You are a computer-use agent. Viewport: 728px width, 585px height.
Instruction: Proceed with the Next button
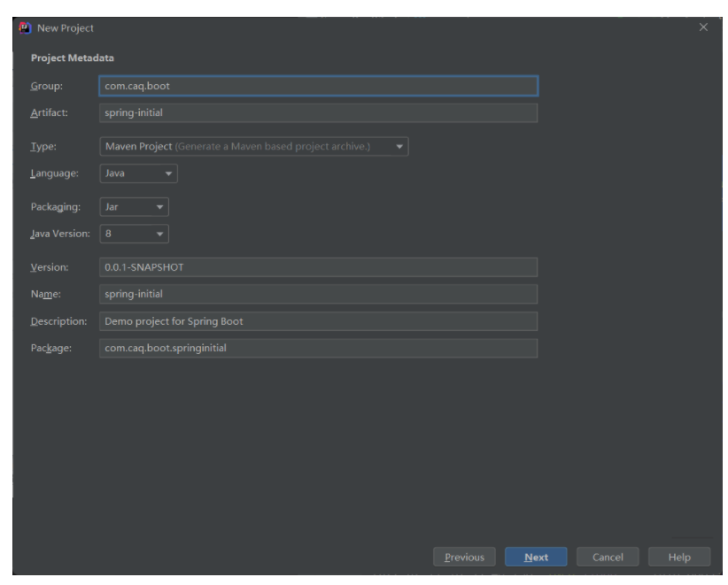point(536,558)
